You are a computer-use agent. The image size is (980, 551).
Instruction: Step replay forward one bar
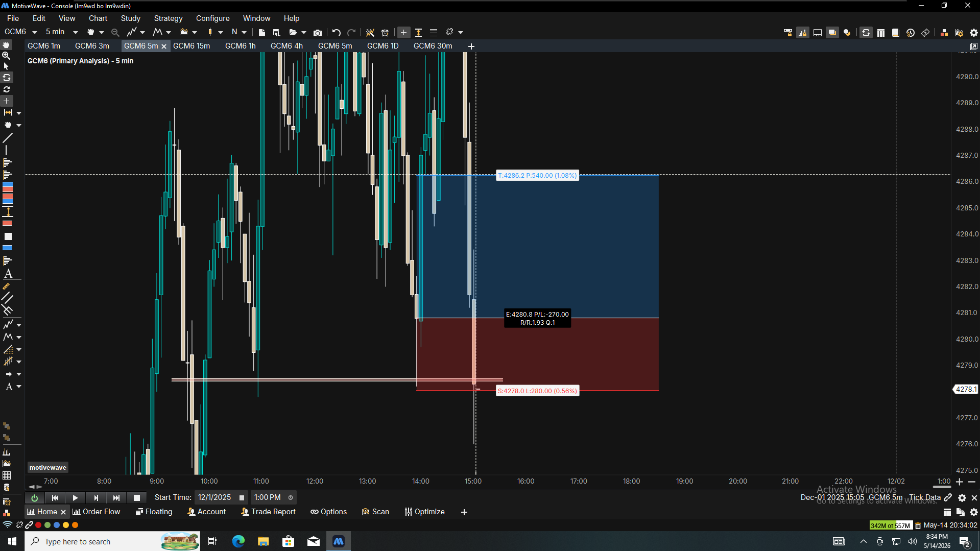(96, 498)
